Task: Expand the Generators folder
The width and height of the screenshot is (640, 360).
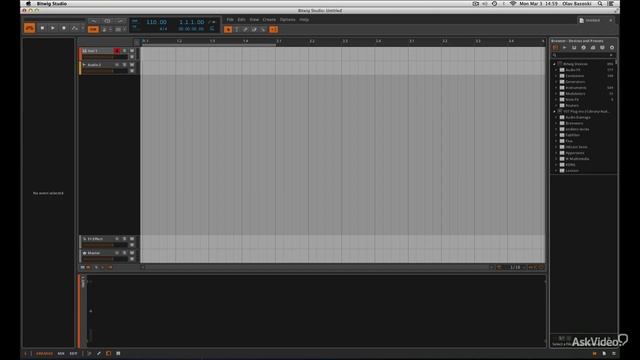Action: coord(557,82)
